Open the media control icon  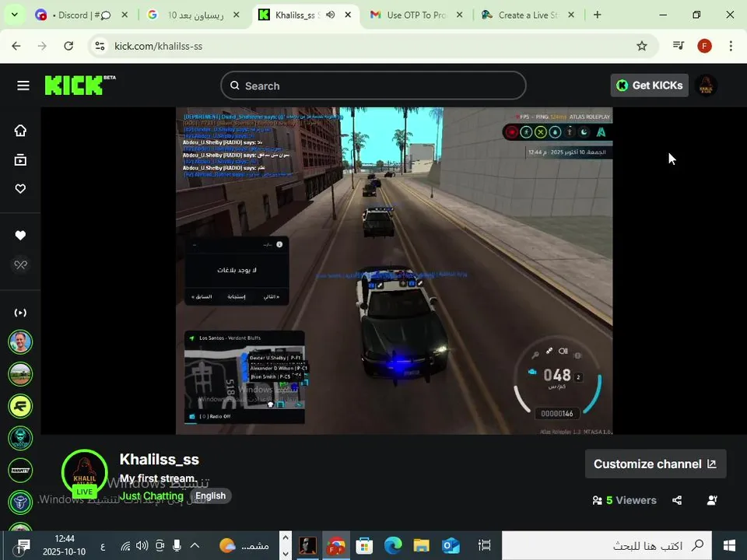pos(679,46)
